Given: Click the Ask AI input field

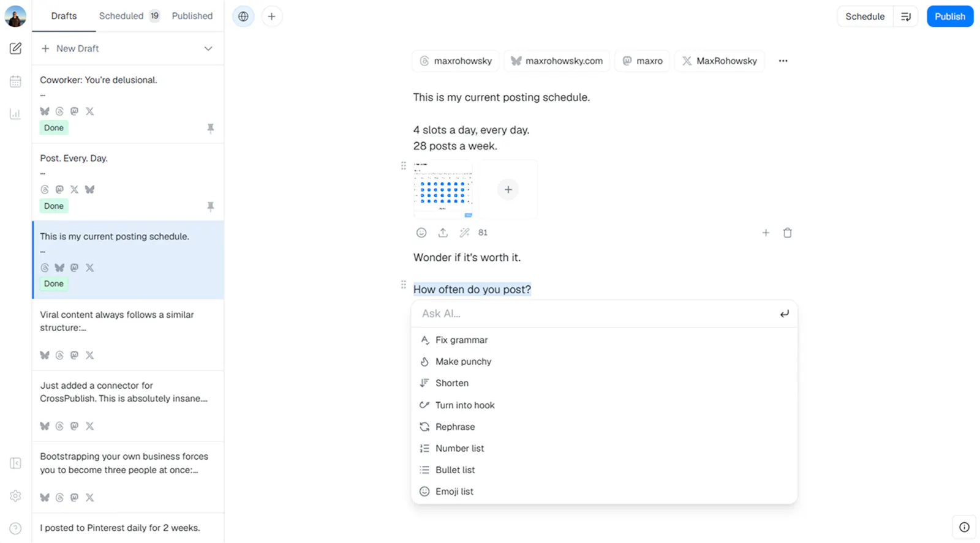Looking at the screenshot, I should [594, 313].
